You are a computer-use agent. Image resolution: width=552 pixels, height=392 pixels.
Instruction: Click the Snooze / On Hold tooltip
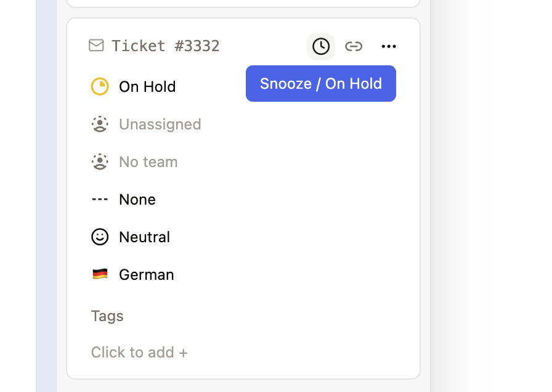pyautogui.click(x=321, y=84)
